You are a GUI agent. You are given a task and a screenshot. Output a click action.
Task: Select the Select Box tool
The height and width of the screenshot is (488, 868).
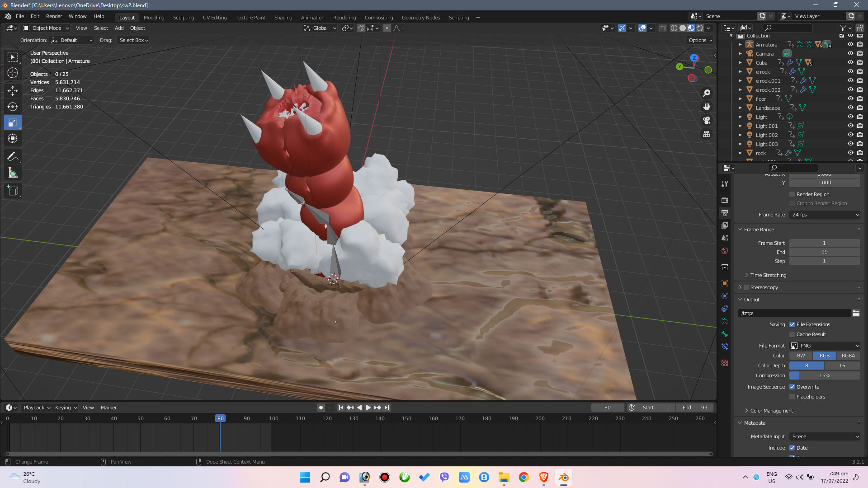(x=13, y=57)
